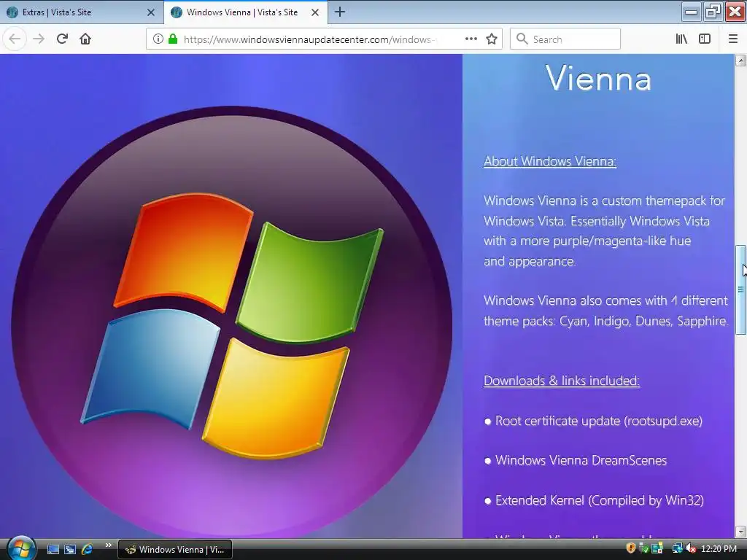Image resolution: width=747 pixels, height=560 pixels.
Task: Bookmark this page with the star
Action: (492, 39)
